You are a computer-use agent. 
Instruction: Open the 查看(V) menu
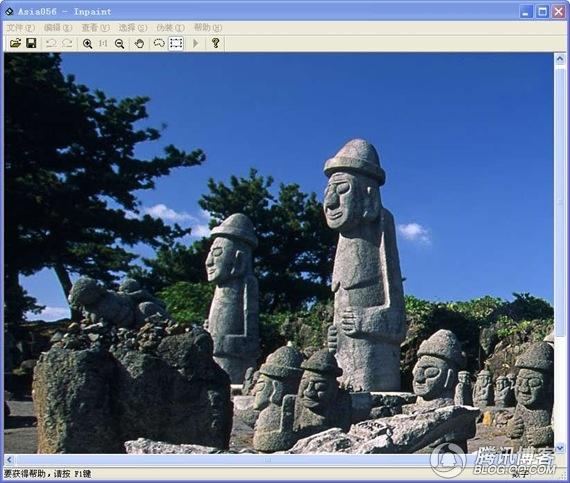[95, 28]
